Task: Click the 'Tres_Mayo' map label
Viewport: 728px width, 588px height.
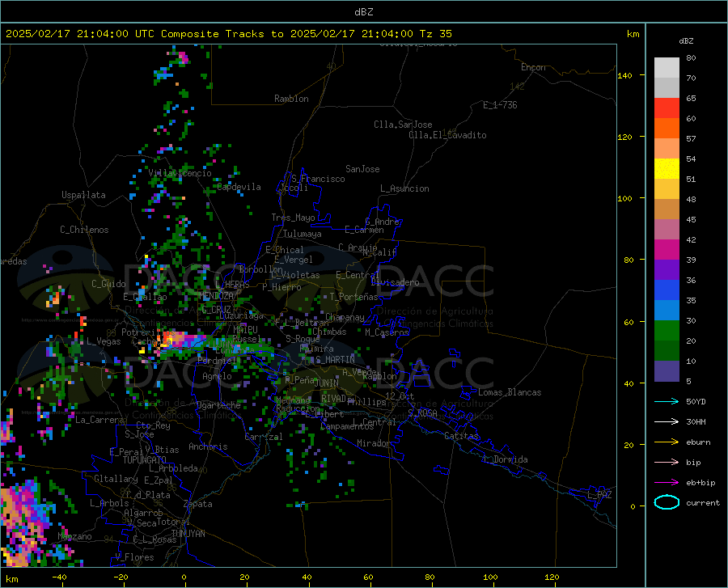Action: coord(293,218)
